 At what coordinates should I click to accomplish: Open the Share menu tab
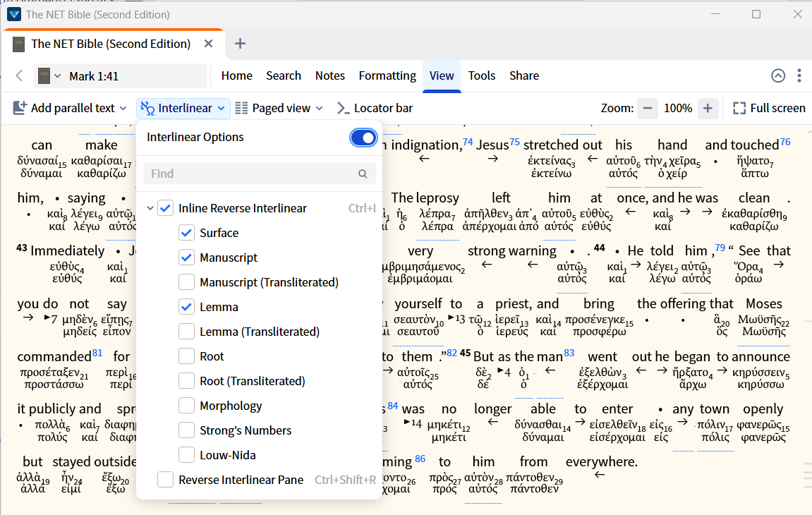tap(524, 75)
